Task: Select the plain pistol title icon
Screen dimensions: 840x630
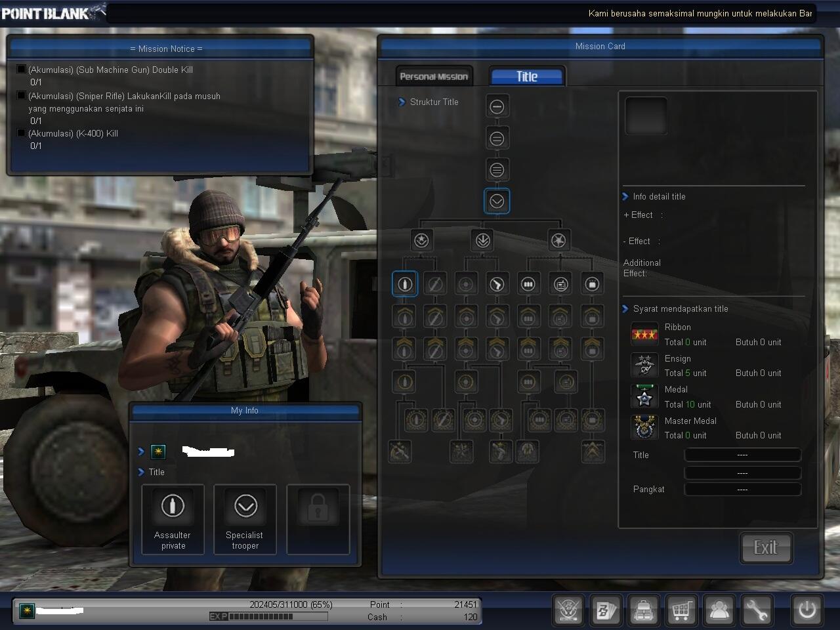Action: [497, 284]
